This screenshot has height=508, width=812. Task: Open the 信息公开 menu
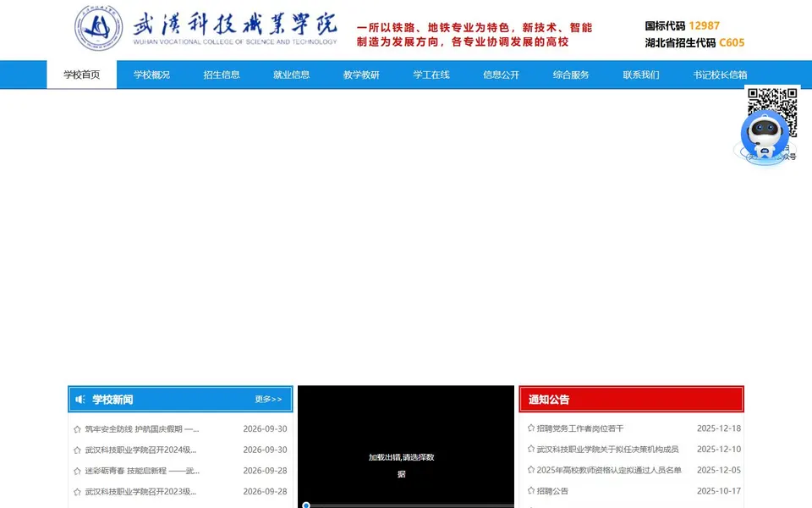click(502, 75)
